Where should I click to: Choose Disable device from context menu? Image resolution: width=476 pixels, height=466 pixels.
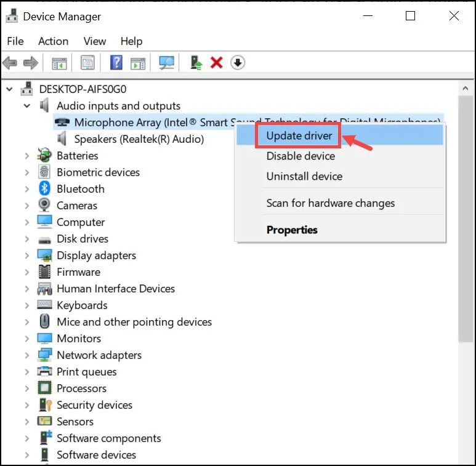[x=340, y=156]
